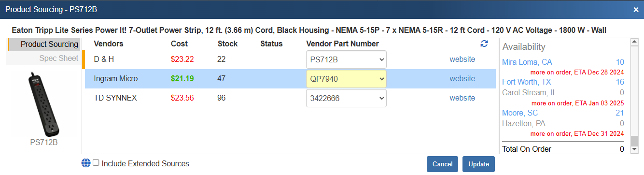Open the D & H vendor part number dropdown
The width and height of the screenshot is (644, 175).
pyautogui.click(x=346, y=59)
